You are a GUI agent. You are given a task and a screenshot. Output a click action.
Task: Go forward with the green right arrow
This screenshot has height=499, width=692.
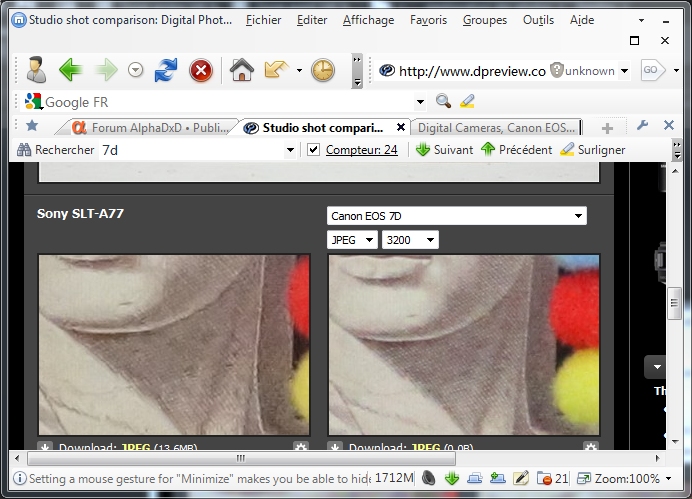[x=106, y=70]
